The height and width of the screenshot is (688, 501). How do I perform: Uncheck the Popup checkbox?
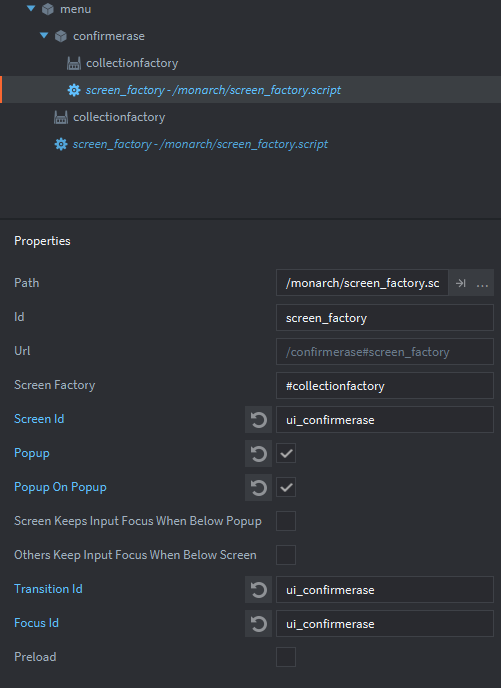(286, 453)
